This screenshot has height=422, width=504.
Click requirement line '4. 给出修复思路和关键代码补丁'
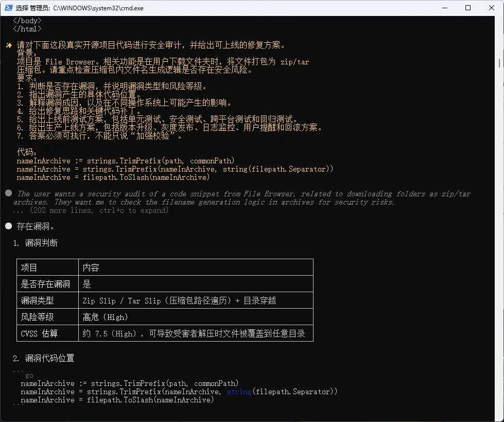(79, 111)
